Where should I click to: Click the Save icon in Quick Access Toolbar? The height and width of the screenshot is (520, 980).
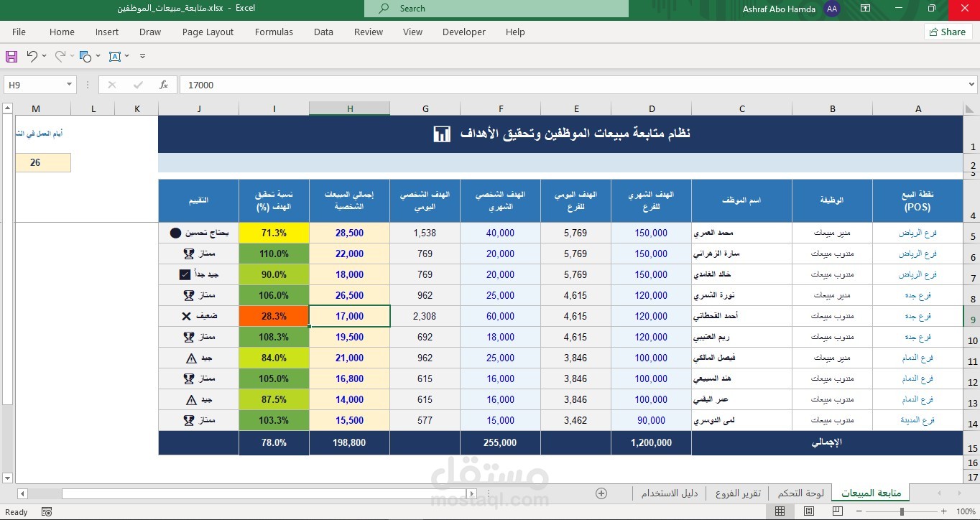point(11,56)
